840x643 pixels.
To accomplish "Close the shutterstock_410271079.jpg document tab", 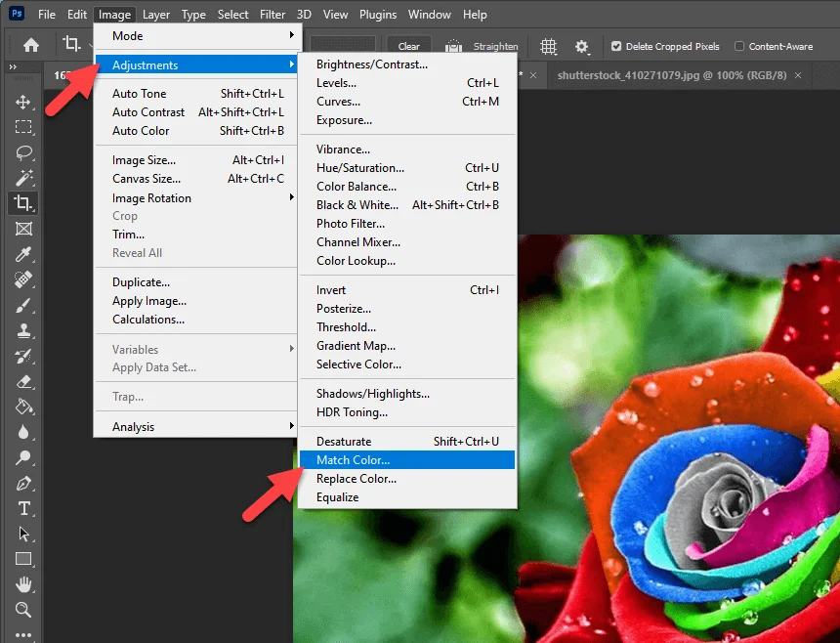I will tap(798, 75).
